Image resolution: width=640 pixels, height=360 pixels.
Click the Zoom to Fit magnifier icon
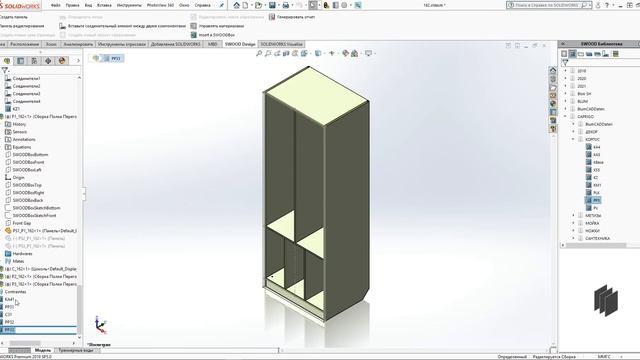[x=259, y=53]
